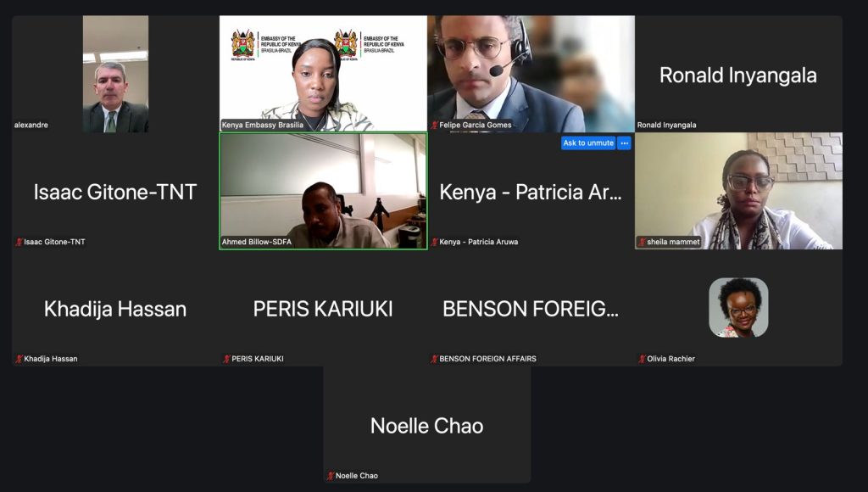
Task: Click the Khadija Hassan name tile
Action: pyautogui.click(x=115, y=308)
